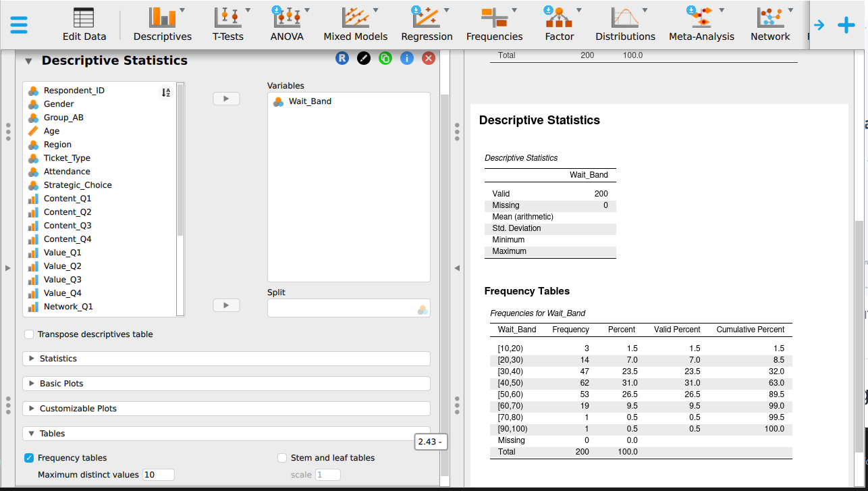Screen dimensions: 868x491
Task: Open the Network module menu
Action: pyautogui.click(x=770, y=24)
